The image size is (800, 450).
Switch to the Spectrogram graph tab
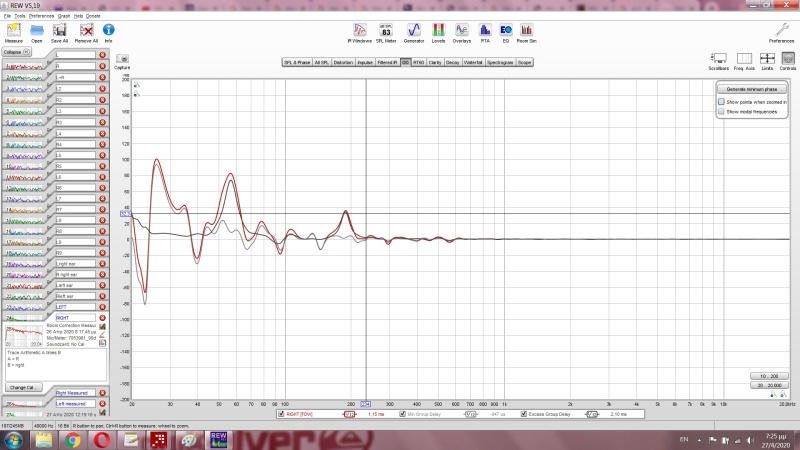point(502,62)
